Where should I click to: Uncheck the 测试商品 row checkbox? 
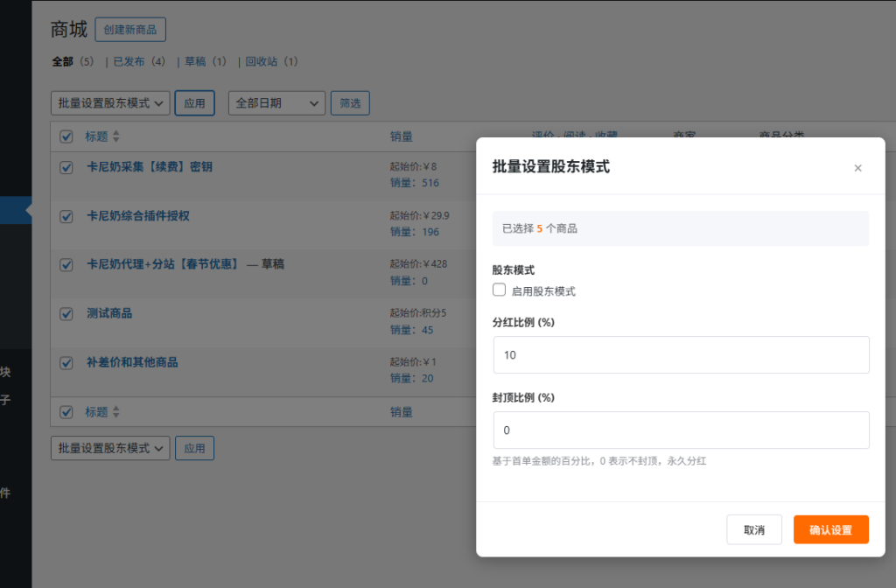tap(66, 314)
